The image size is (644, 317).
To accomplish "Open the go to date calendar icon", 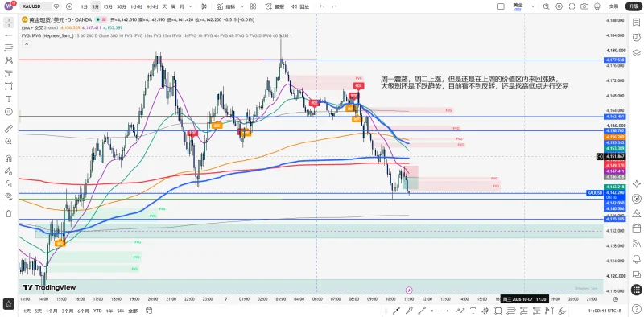I will (x=149, y=310).
